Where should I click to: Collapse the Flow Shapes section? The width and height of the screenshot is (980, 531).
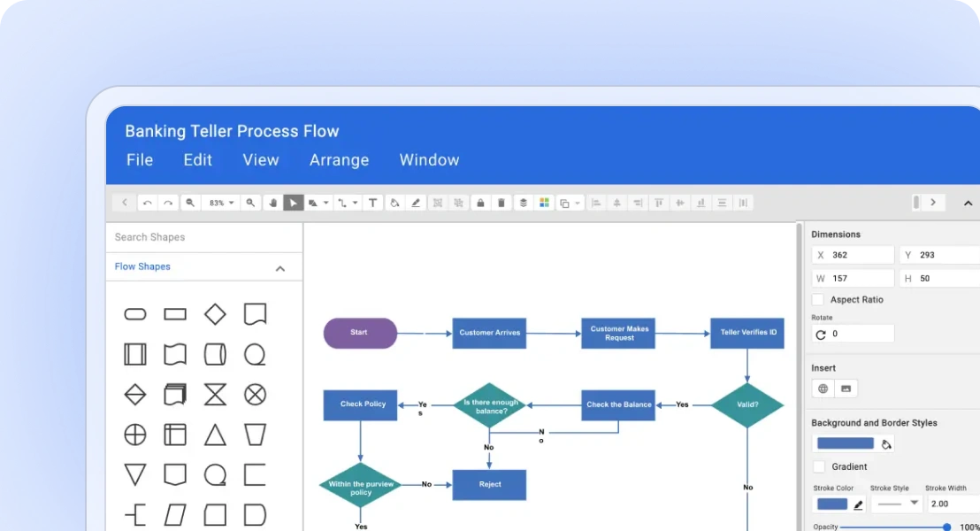[279, 267]
